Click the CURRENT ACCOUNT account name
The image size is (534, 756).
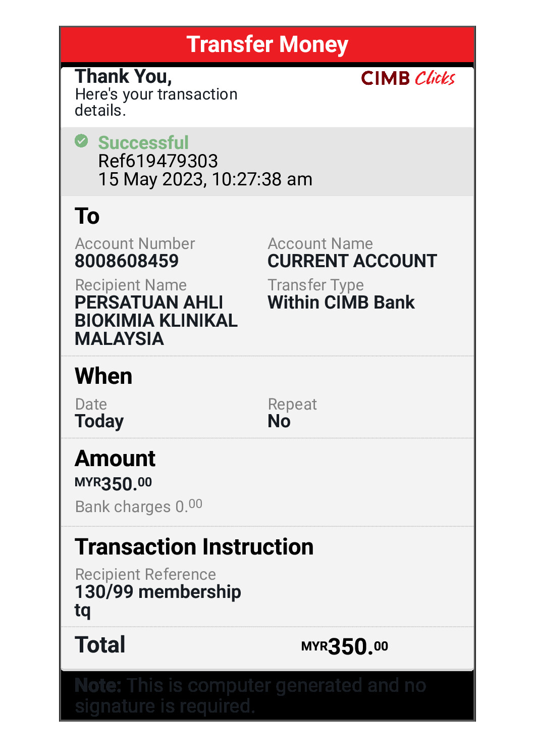(x=352, y=261)
